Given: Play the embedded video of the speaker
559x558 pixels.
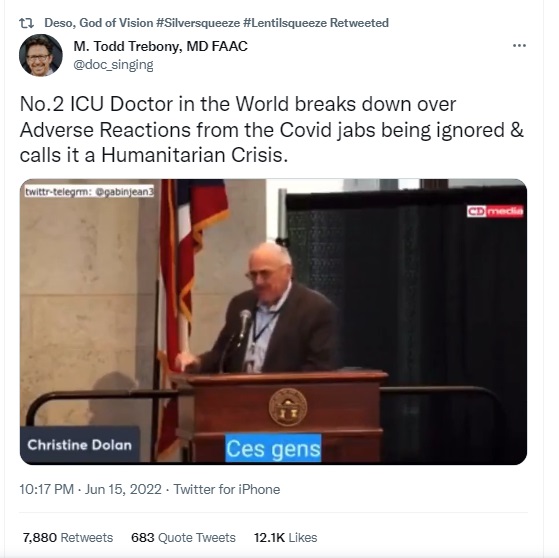Looking at the screenshot, I should 273,322.
